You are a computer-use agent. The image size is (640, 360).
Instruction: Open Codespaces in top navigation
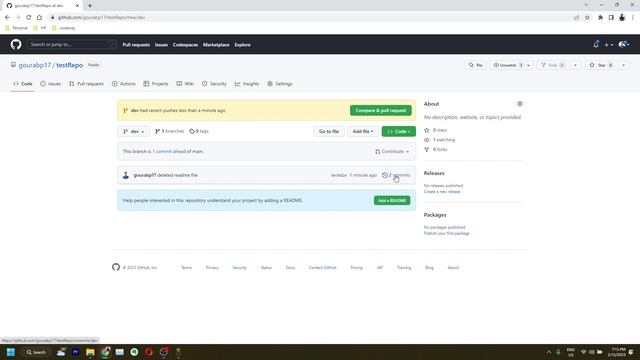click(185, 45)
